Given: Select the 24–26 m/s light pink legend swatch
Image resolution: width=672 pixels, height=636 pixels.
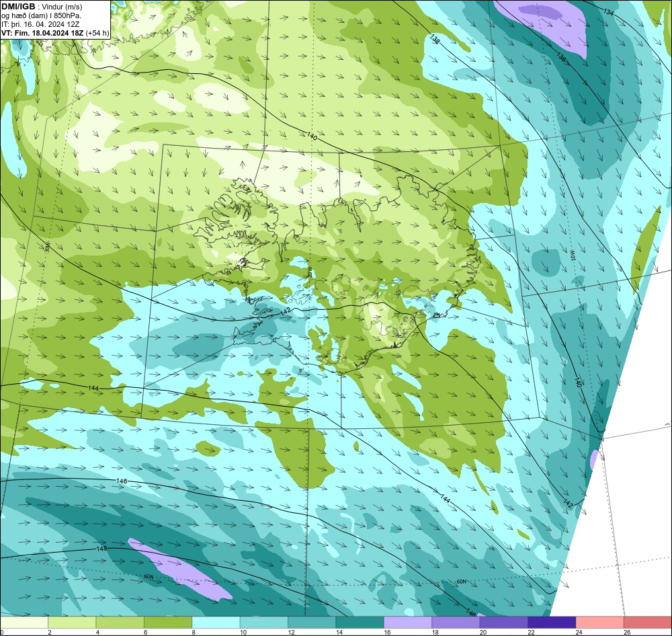Looking at the screenshot, I should [x=600, y=622].
